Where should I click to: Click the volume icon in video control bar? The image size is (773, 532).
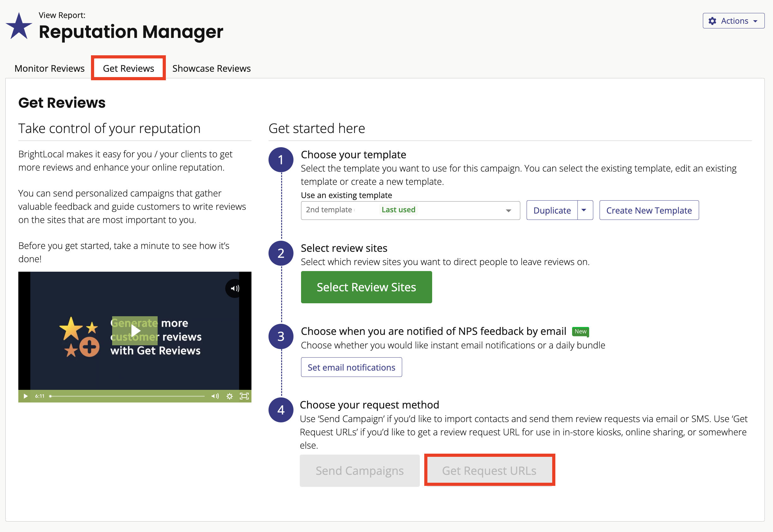pyautogui.click(x=215, y=396)
